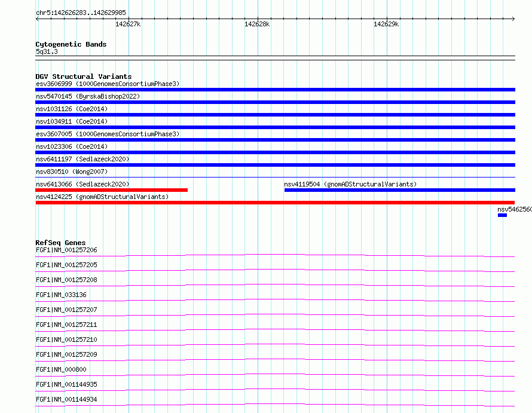Open variant nsv1034911 (Coe2014) label

[x=72, y=121]
